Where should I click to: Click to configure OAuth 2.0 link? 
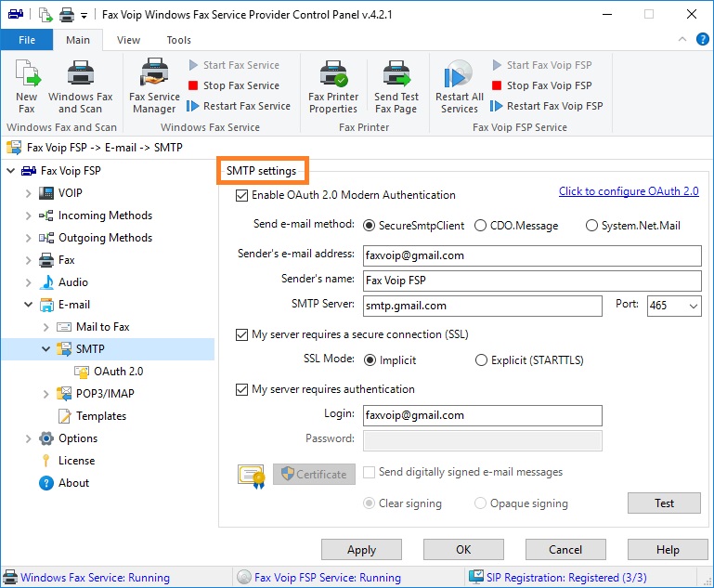629,191
